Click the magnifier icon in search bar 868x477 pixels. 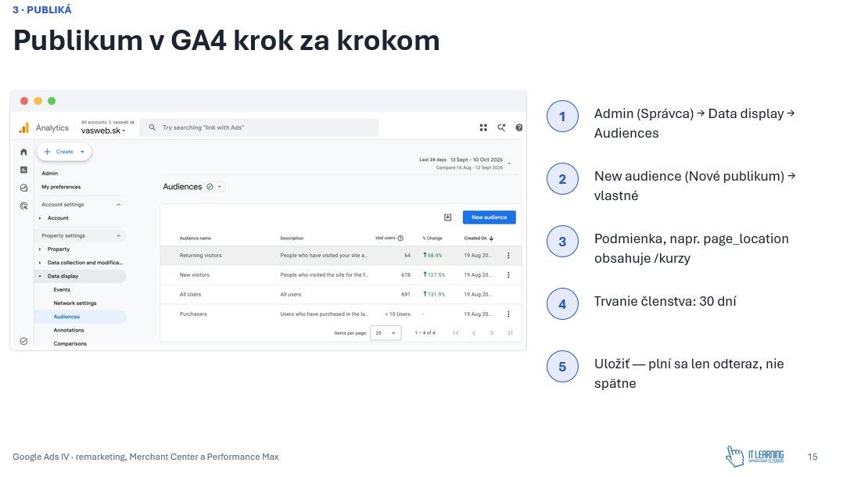pyautogui.click(x=152, y=127)
